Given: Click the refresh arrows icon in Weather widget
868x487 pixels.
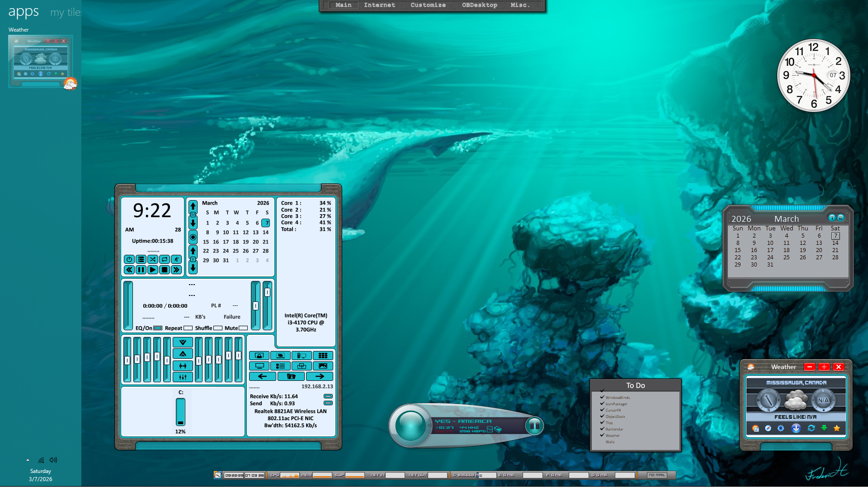Looking at the screenshot, I should click(x=811, y=428).
